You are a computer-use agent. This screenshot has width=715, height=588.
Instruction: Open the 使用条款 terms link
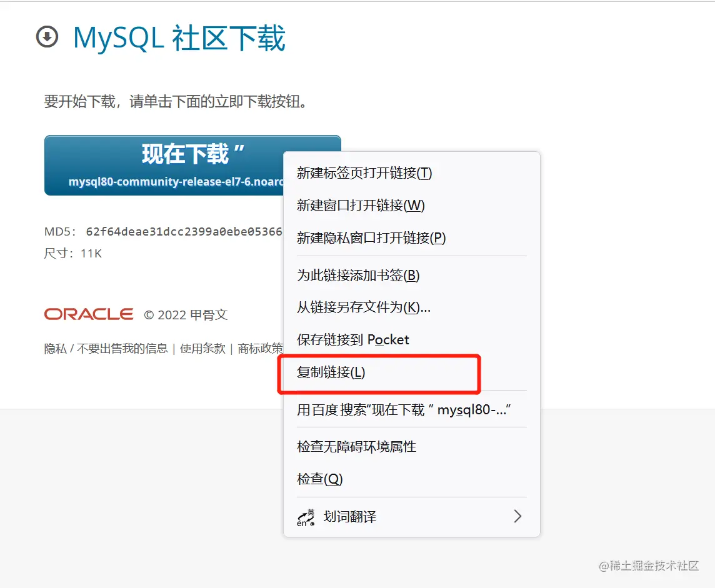pyautogui.click(x=202, y=349)
